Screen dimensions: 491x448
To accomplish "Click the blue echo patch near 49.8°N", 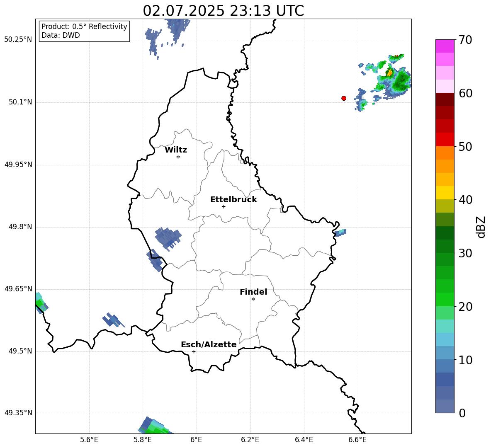I will click(x=168, y=239).
